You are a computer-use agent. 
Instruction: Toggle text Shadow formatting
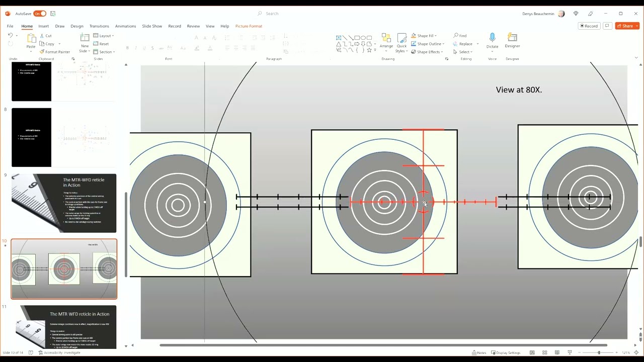(x=152, y=48)
